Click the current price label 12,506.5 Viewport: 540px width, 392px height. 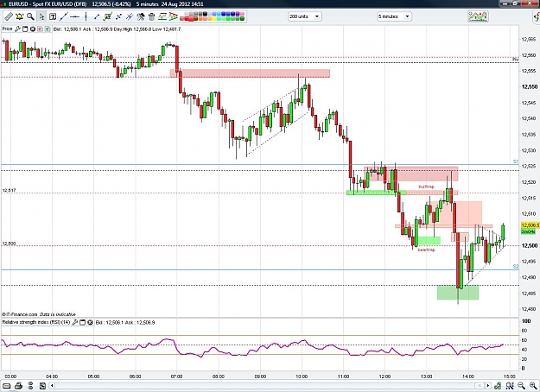point(530,225)
